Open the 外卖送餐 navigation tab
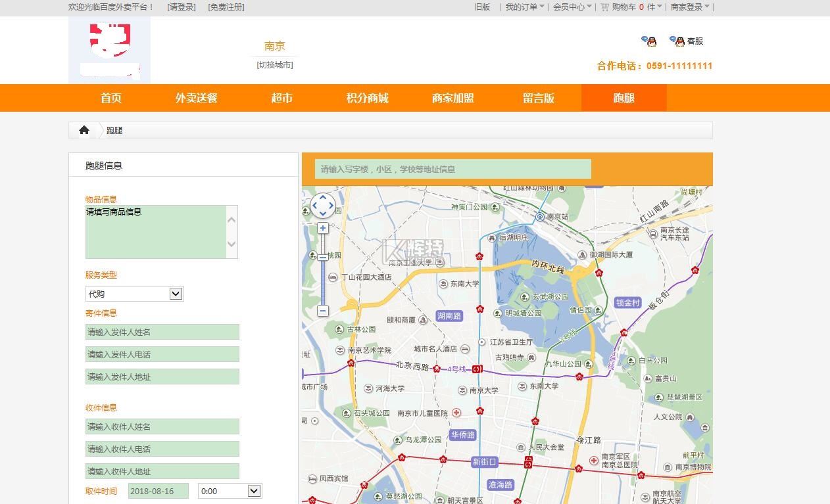Image resolution: width=830 pixels, height=504 pixels. point(196,98)
